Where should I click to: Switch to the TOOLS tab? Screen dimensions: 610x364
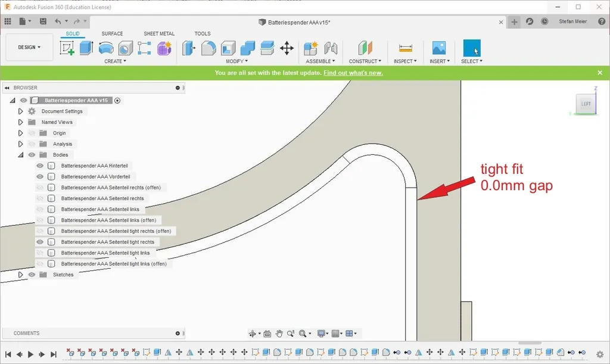click(203, 34)
